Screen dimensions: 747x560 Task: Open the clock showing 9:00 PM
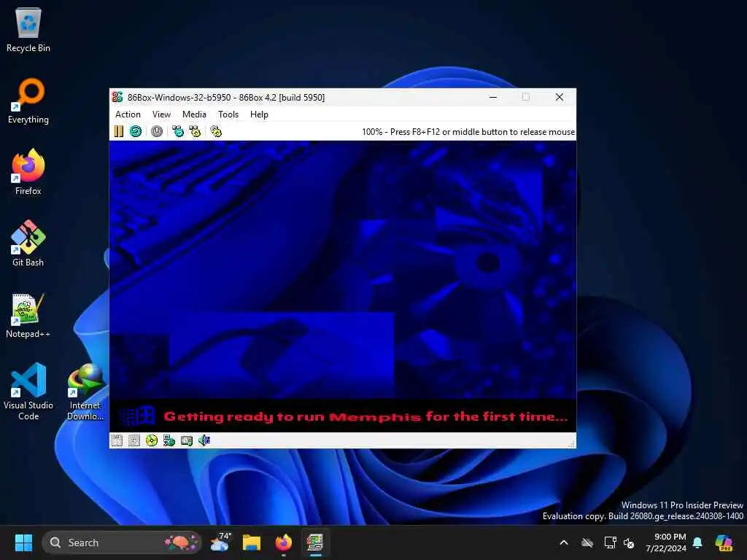[x=665, y=542]
